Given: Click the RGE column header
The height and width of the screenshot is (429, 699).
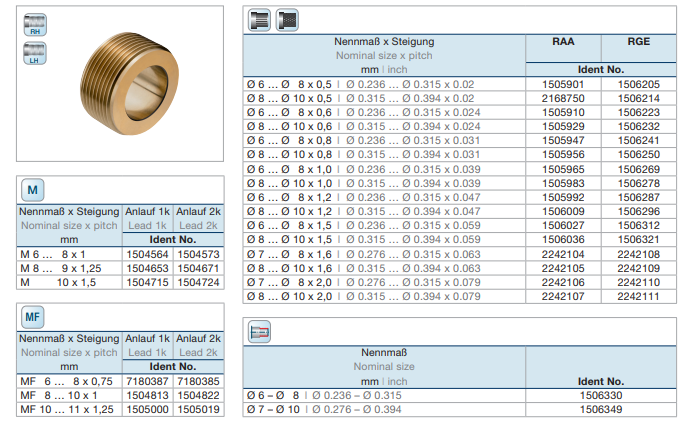Looking at the screenshot, I should (638, 41).
